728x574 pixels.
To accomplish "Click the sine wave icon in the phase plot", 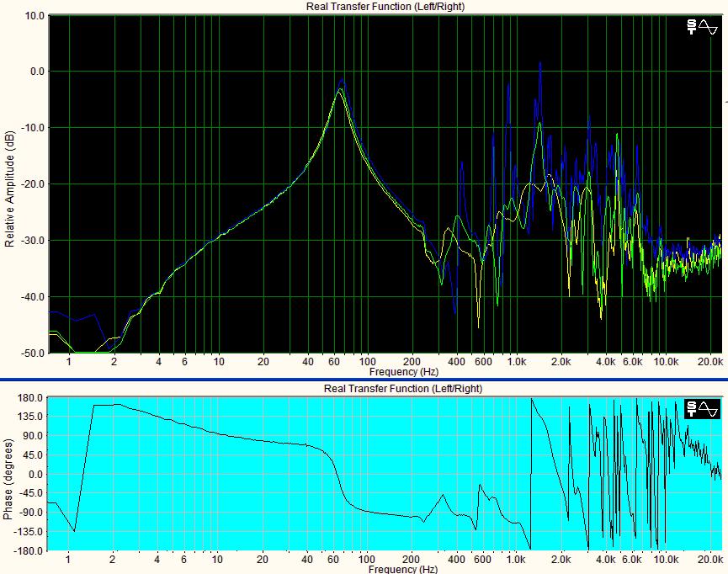I will (709, 409).
